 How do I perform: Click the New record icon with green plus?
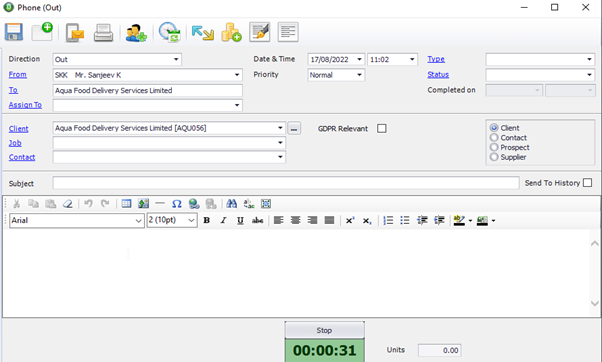[42, 32]
